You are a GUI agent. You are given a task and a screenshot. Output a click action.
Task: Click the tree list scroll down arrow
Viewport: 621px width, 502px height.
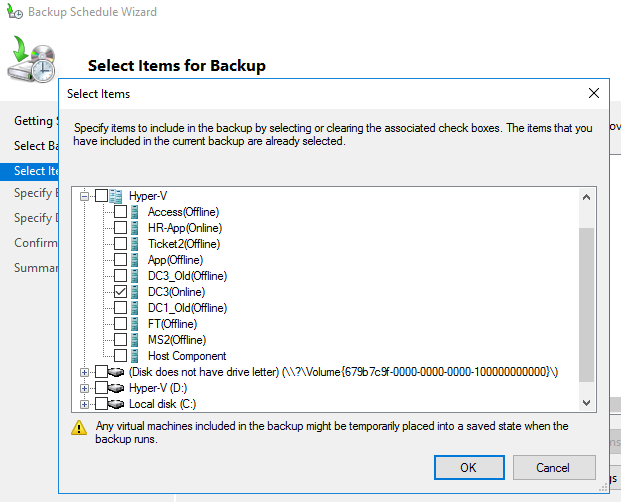coord(587,403)
